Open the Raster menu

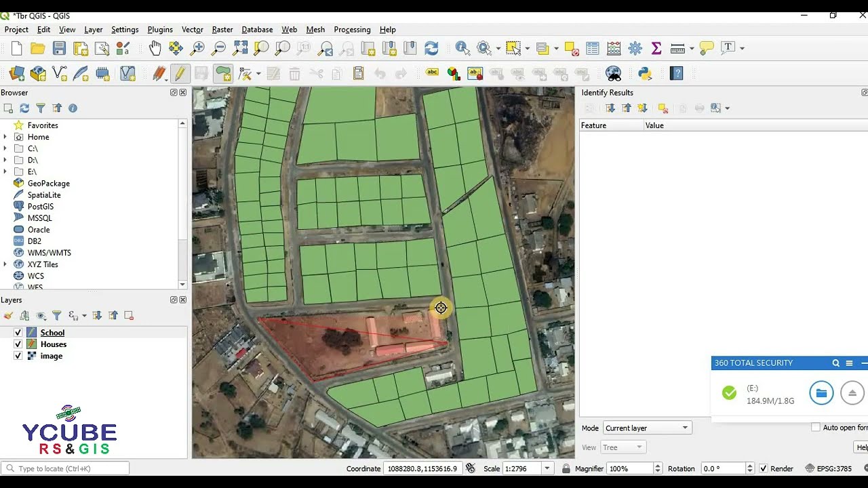tap(222, 30)
